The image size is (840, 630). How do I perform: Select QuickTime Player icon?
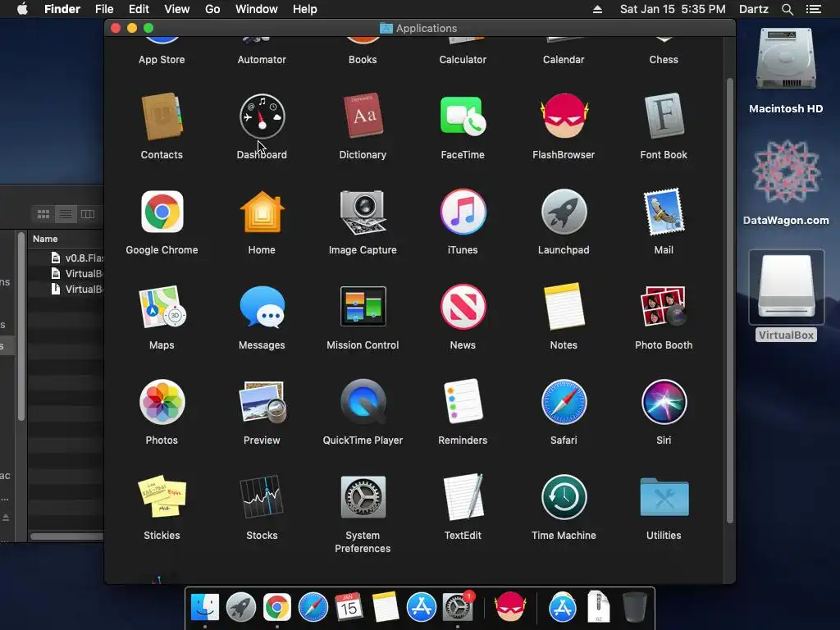[363, 402]
